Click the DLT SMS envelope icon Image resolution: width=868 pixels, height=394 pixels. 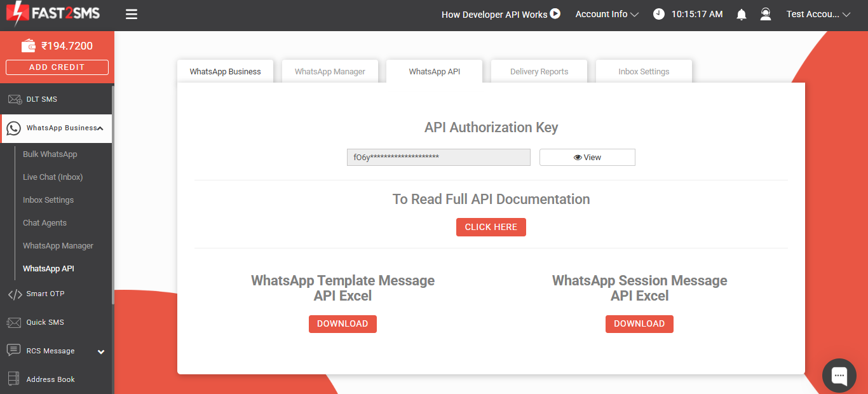(x=15, y=99)
